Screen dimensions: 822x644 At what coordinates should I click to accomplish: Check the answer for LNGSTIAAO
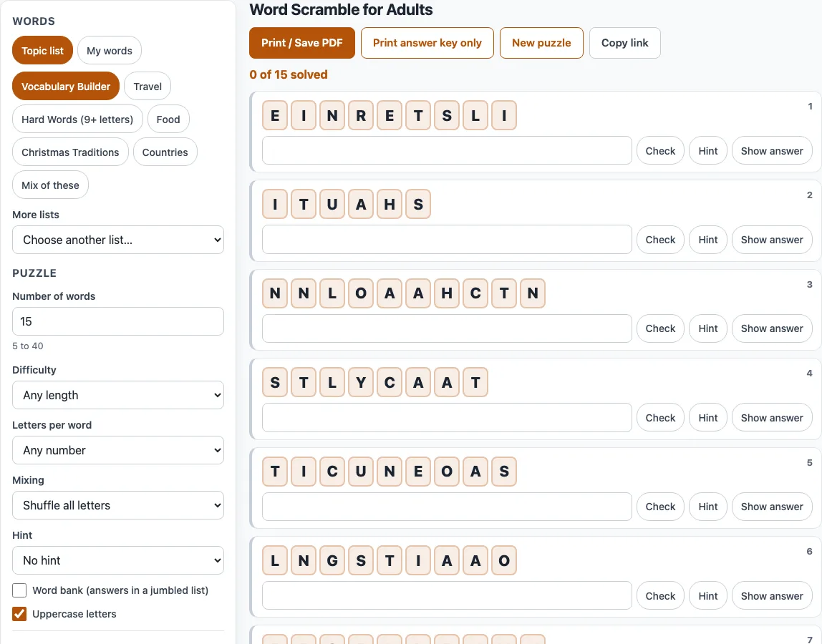660,596
